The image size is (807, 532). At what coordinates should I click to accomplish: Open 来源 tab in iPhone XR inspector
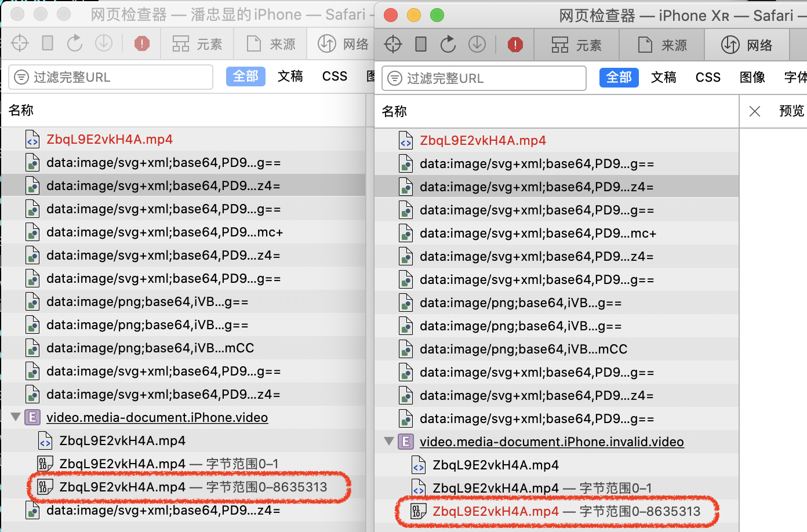662,45
